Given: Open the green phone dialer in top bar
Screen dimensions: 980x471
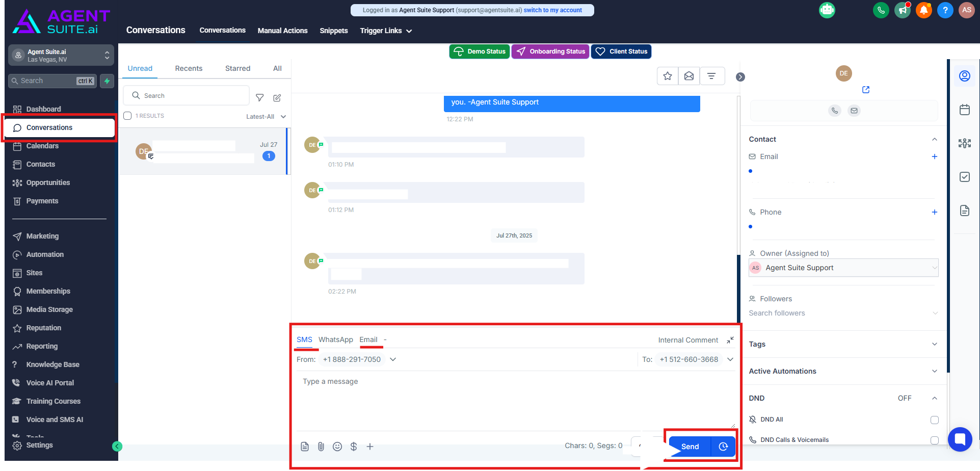Looking at the screenshot, I should coord(881,10).
